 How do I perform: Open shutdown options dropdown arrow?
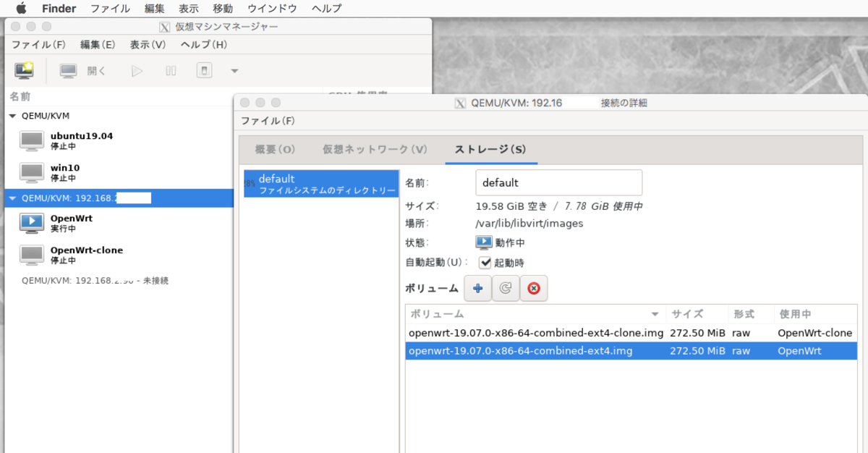tap(234, 71)
